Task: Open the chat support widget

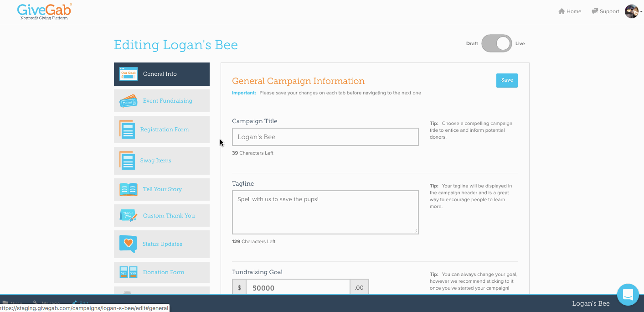Action: (x=628, y=295)
